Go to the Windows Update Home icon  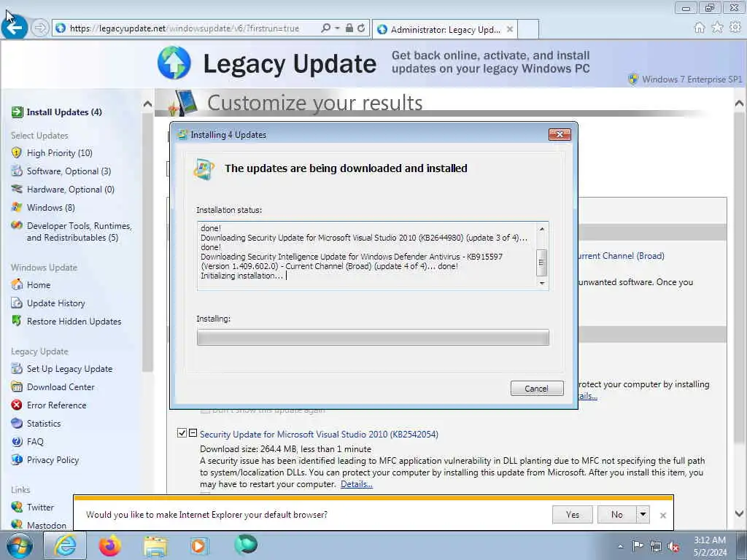[17, 285]
